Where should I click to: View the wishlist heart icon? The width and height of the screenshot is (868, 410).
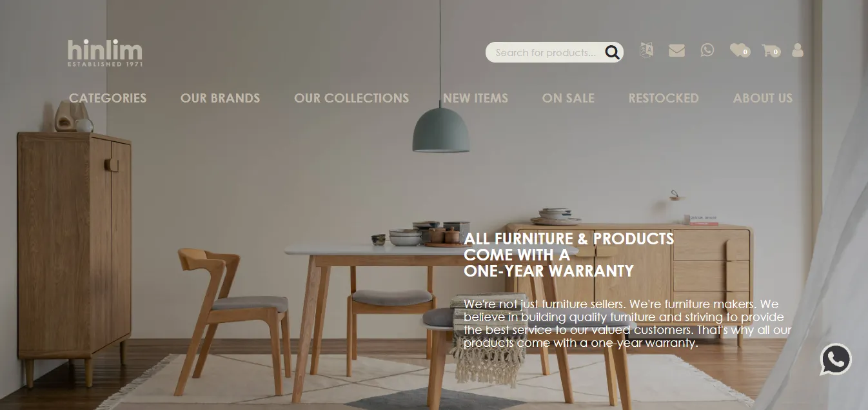point(740,50)
